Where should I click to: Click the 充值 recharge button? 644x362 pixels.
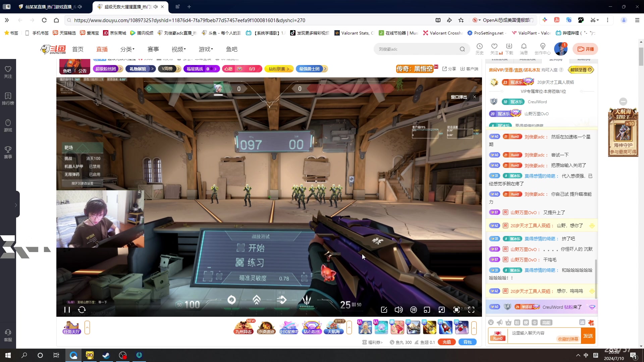446,342
